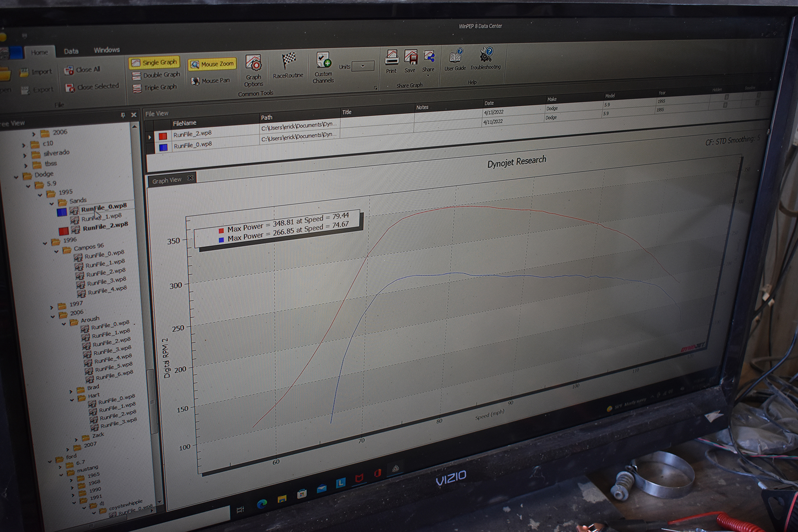798x532 pixels.
Task: Select RunFile_1.wp8 under Sands folder
Action: pyautogui.click(x=101, y=217)
